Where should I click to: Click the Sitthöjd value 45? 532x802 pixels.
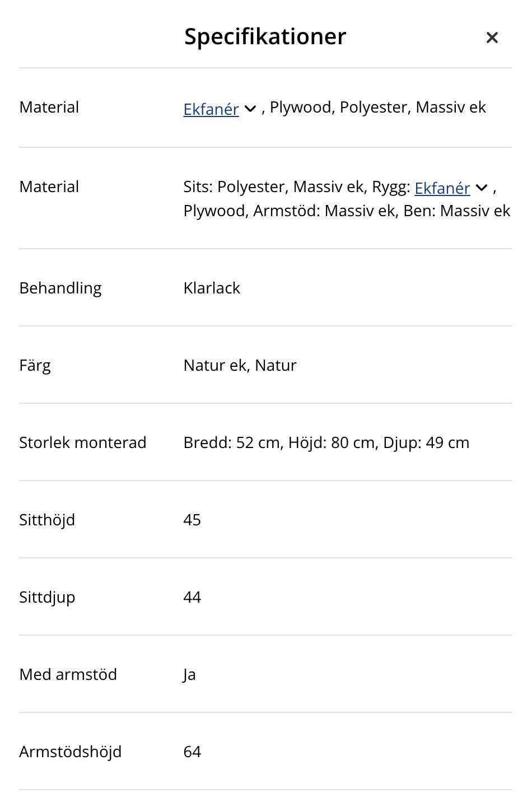[x=192, y=520]
